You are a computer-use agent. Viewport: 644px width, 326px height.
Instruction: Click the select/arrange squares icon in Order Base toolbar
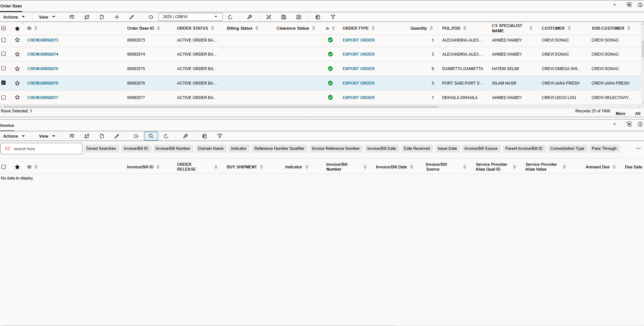point(87,17)
